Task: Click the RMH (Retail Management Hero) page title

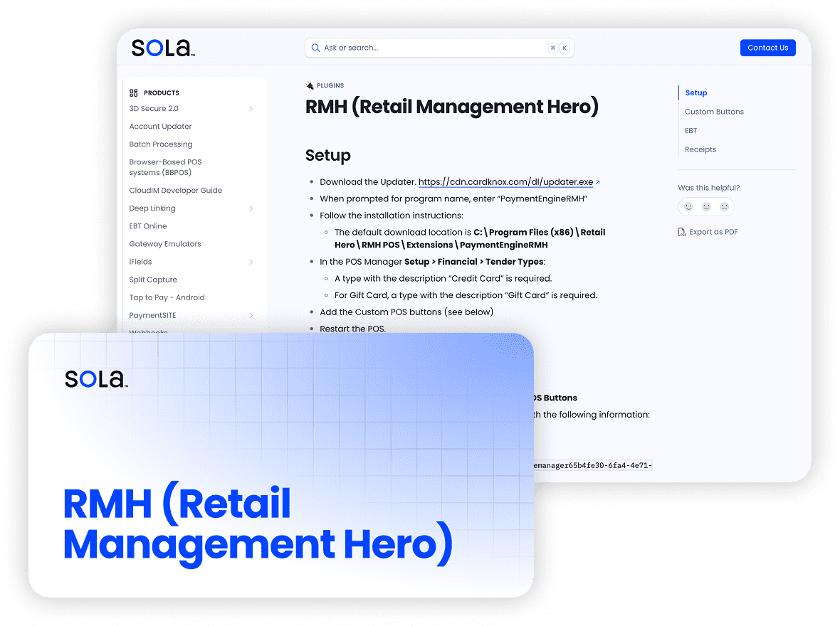Action: click(451, 107)
